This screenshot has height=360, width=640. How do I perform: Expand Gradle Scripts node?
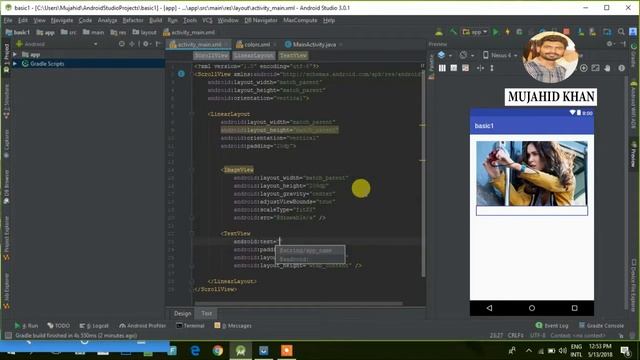(x=15, y=64)
